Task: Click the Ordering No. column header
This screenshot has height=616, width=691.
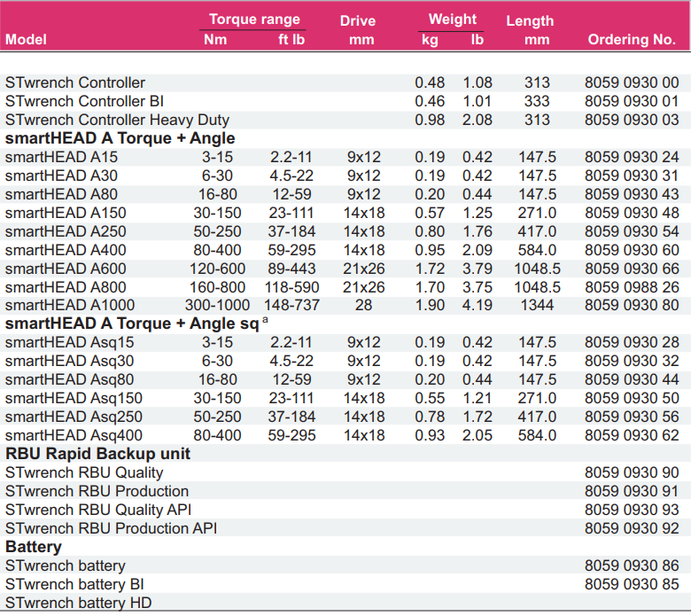Action: 632,40
